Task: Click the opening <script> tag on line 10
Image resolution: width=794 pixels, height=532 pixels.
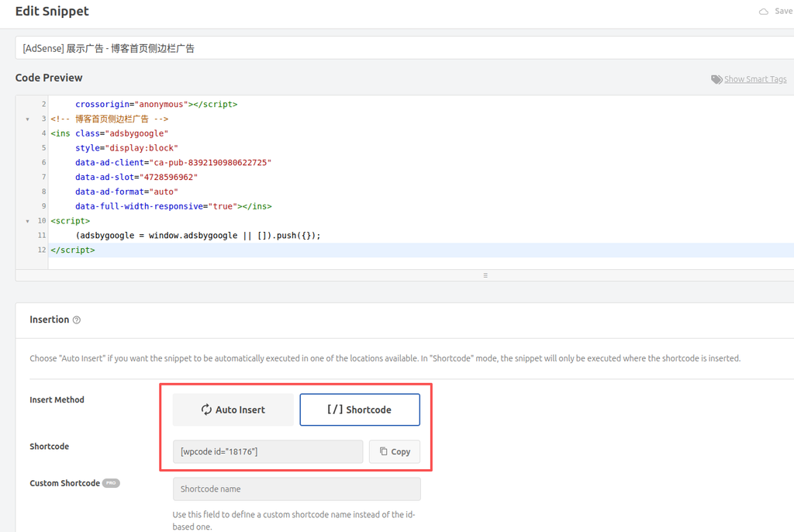Action: 71,221
